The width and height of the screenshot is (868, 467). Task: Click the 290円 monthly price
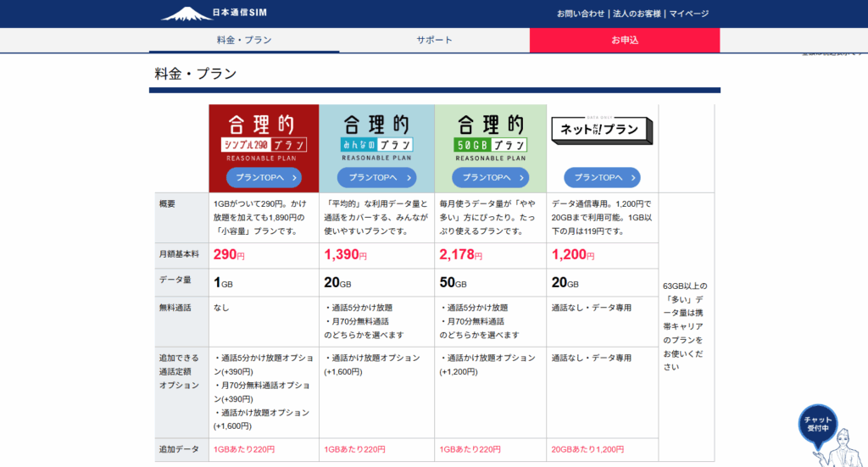(x=229, y=254)
